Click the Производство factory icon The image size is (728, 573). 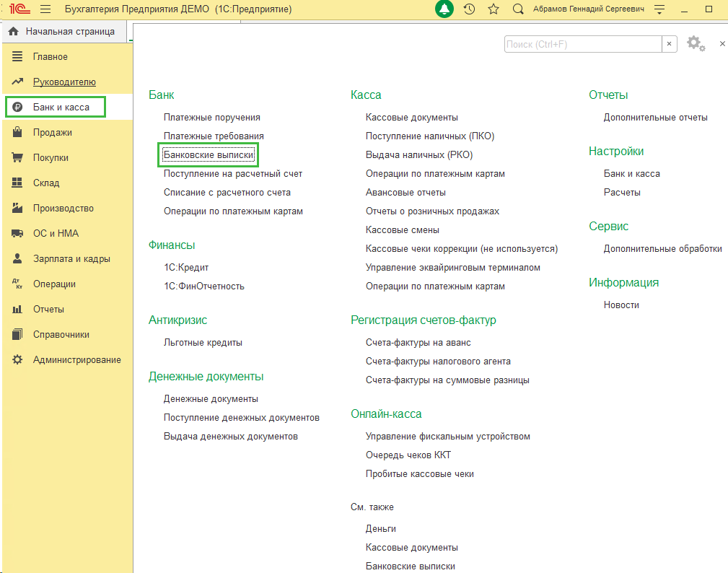17,208
